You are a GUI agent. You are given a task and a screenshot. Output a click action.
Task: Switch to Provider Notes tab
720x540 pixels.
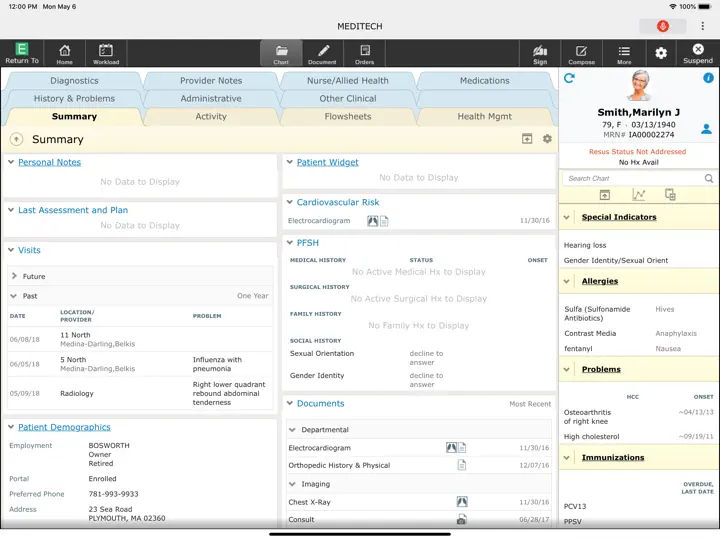(211, 80)
